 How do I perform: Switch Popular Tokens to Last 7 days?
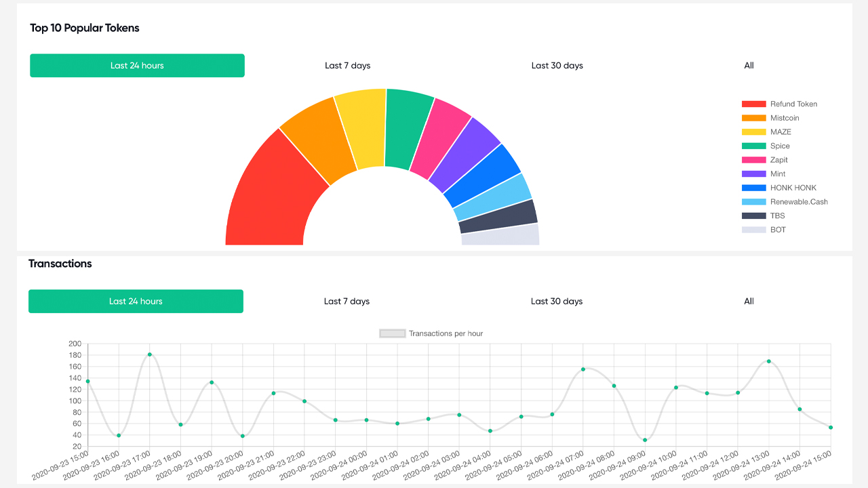coord(348,66)
